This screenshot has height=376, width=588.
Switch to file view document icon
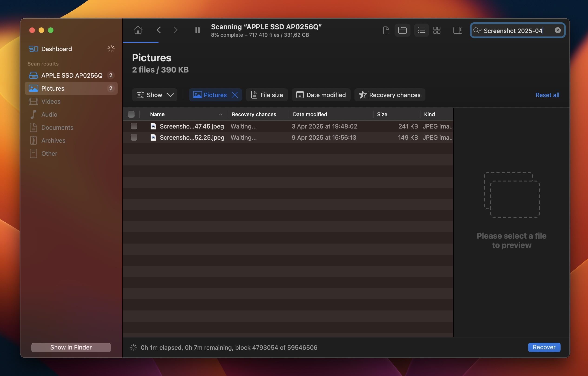(x=386, y=30)
